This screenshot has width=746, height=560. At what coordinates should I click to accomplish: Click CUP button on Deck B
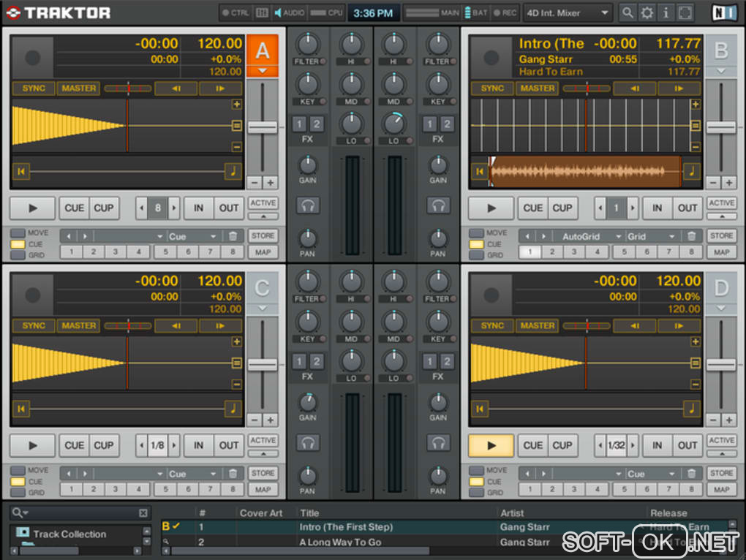562,208
